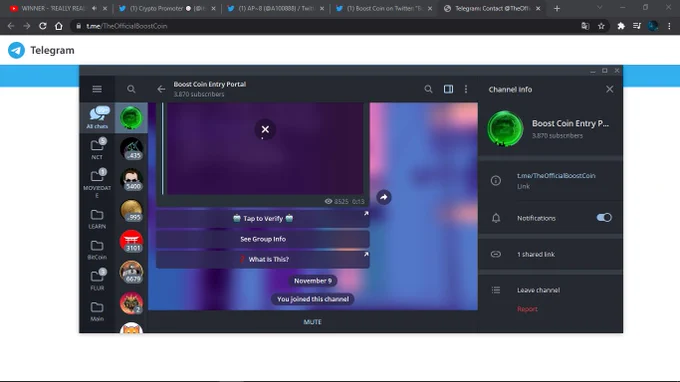Toggle the right sidebar panel icon

pyautogui.click(x=448, y=89)
